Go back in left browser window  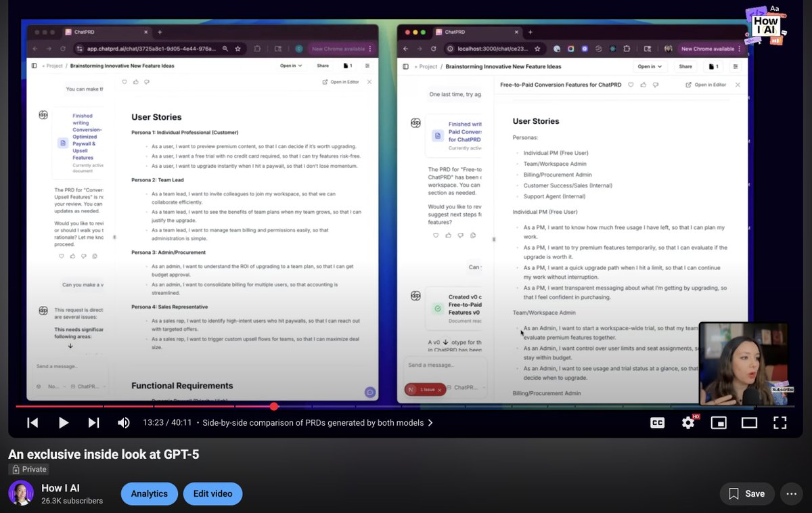coord(35,49)
